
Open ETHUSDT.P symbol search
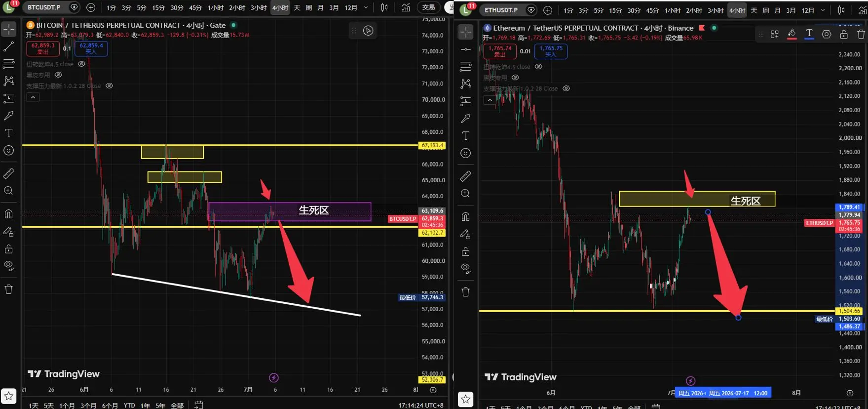click(x=501, y=10)
